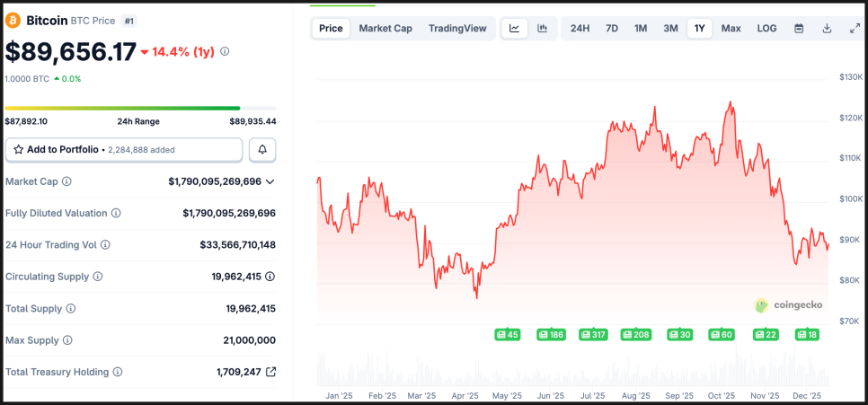Show Market Cap info tooltip icon
Image resolution: width=868 pixels, height=405 pixels.
click(66, 181)
